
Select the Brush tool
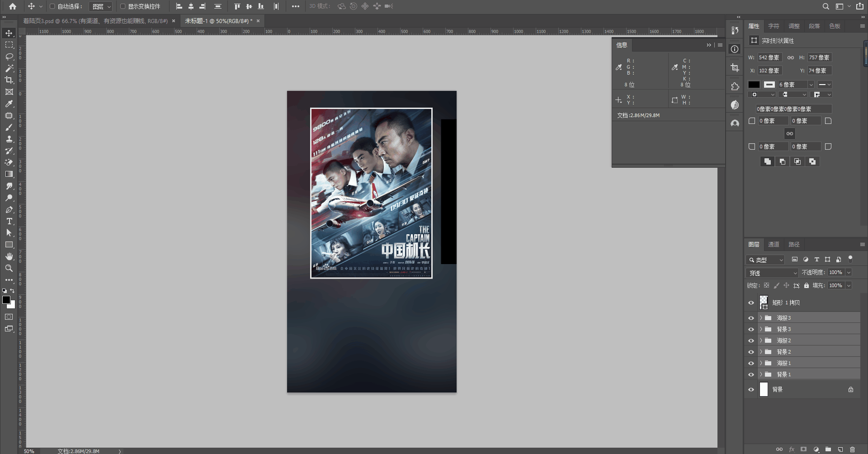(9, 127)
